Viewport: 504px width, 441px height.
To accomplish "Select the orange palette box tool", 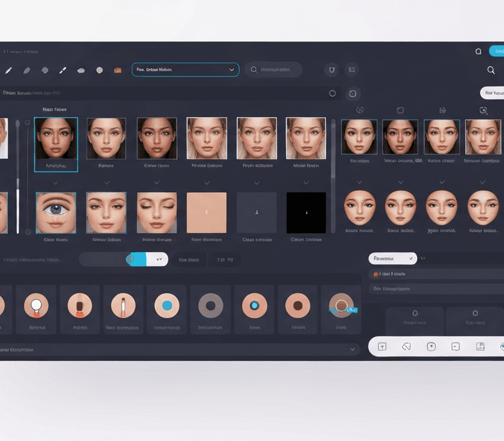I will pos(118,71).
